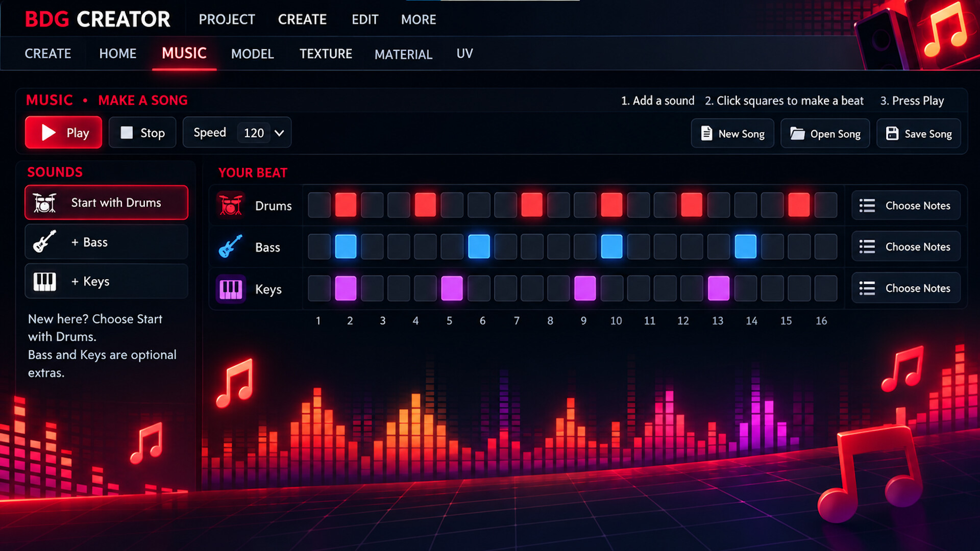Choose notes for the Keys row

(x=906, y=288)
